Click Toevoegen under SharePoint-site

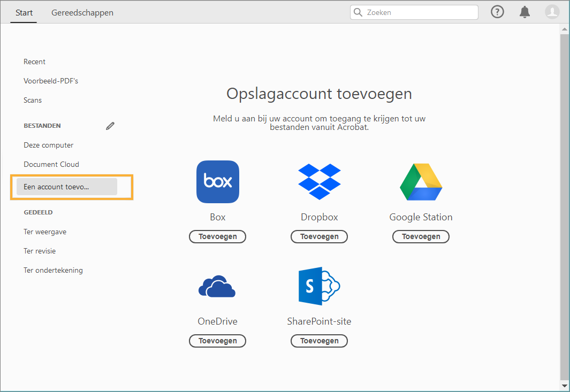(x=319, y=341)
